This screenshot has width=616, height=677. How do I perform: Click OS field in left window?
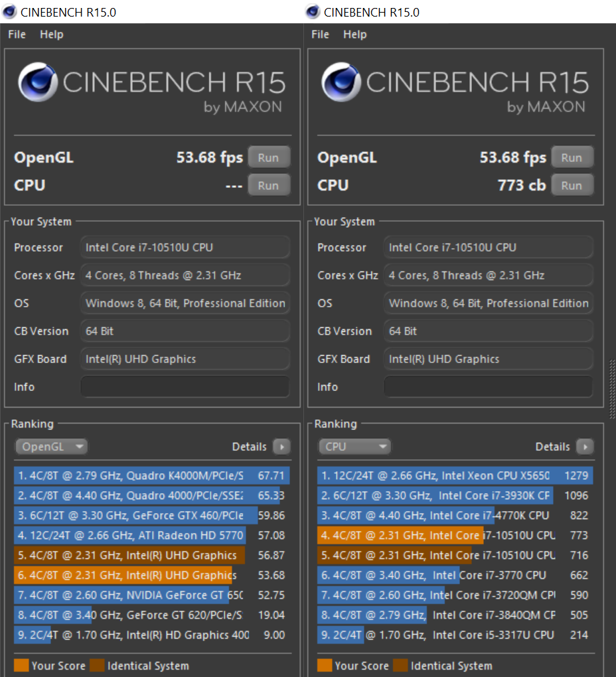(185, 303)
